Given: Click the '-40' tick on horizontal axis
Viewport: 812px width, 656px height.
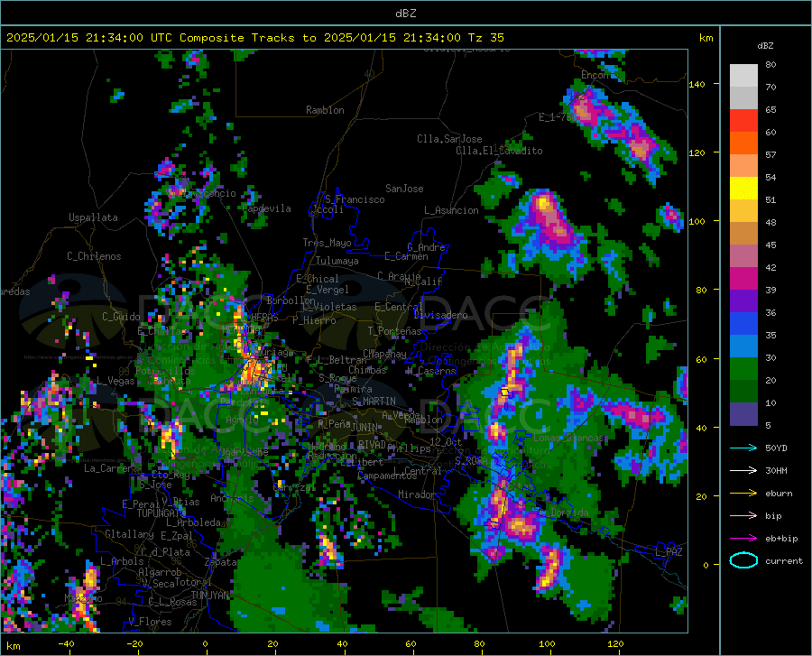Looking at the screenshot, I should tap(66, 644).
